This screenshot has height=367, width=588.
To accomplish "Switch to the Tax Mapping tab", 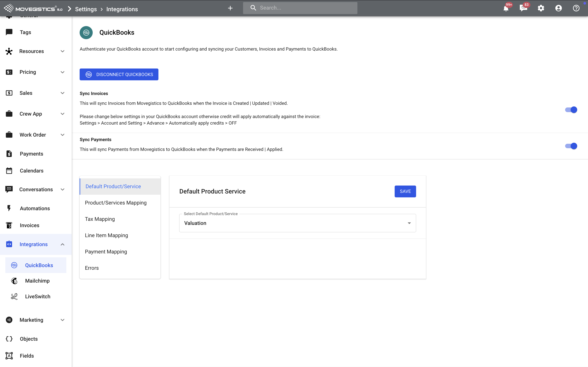I will 100,219.
